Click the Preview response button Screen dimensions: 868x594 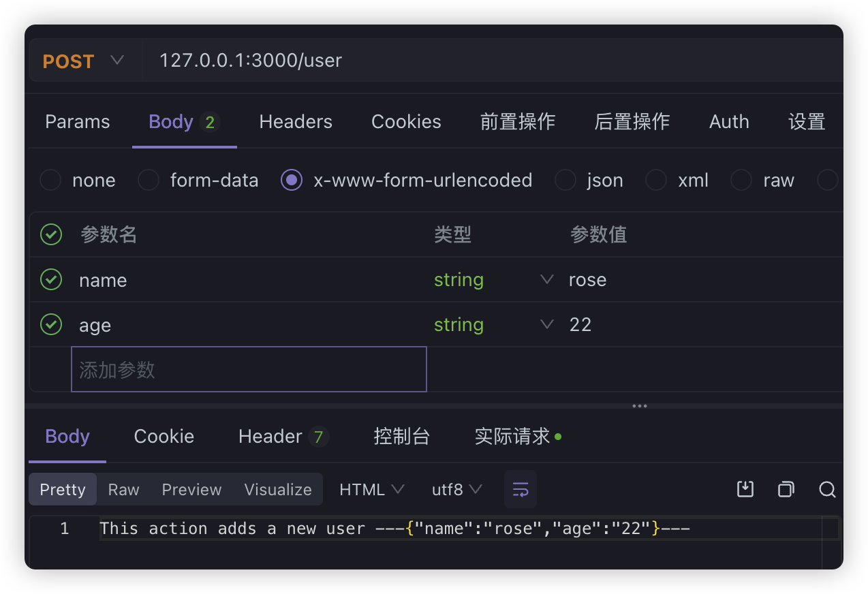pyautogui.click(x=191, y=489)
